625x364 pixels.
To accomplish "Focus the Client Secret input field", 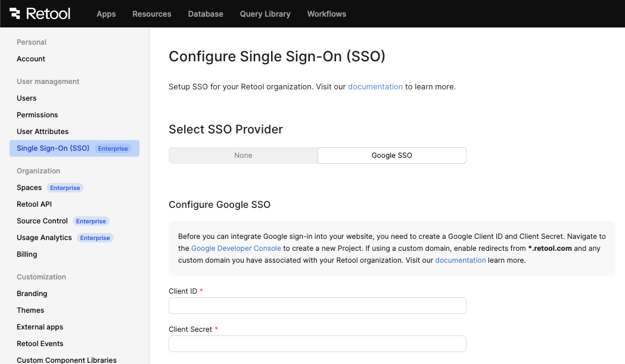I will pyautogui.click(x=318, y=344).
